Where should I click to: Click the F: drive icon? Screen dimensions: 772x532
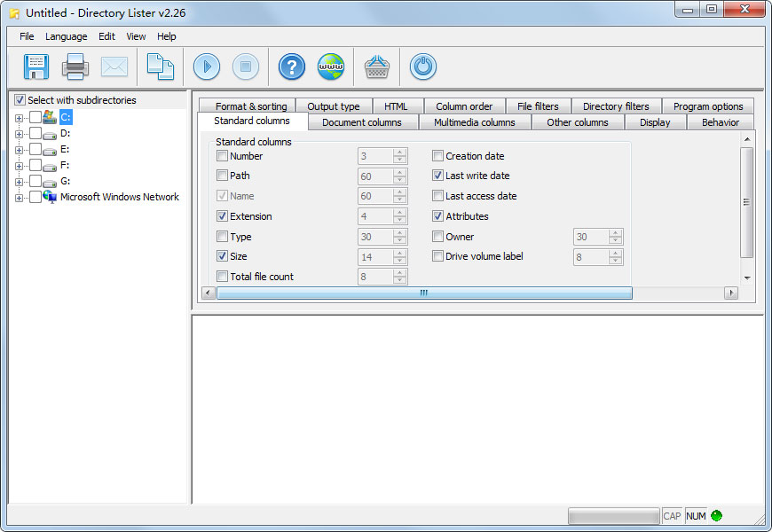click(x=50, y=167)
